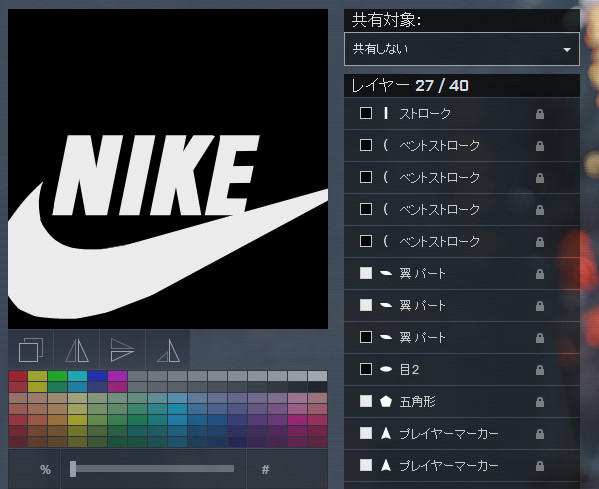
Task: Click the white color box of first 翼パート layer
Action: click(366, 273)
